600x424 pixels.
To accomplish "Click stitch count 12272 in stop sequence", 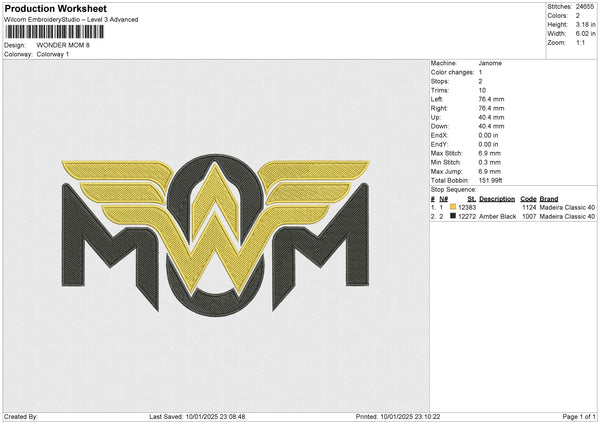I will [x=467, y=217].
